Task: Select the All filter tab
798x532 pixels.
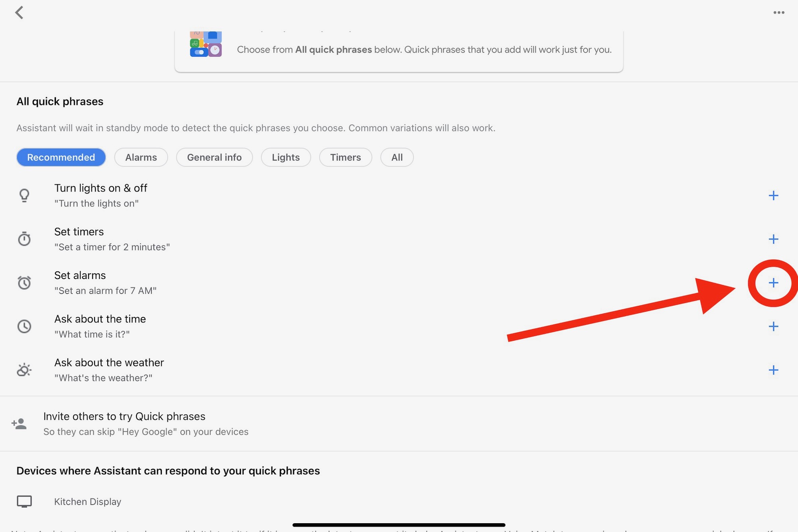Action: (397, 157)
